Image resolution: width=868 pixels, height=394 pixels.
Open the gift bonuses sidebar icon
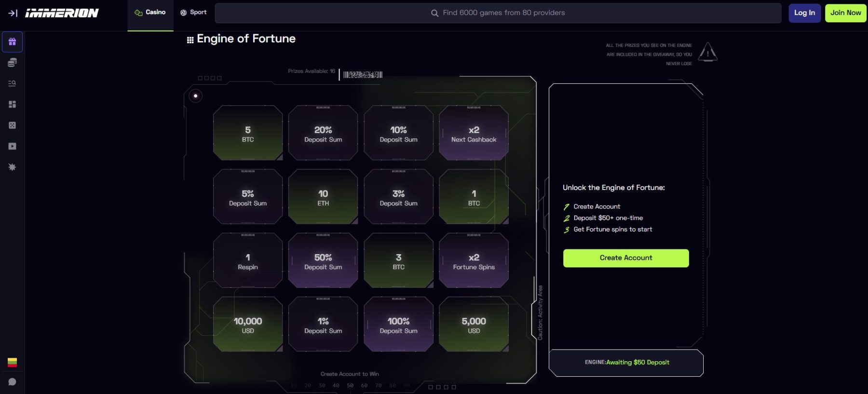click(13, 42)
